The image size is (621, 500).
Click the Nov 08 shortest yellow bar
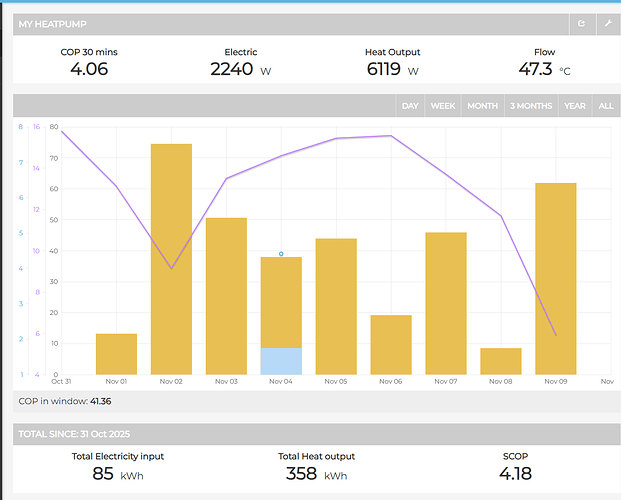pyautogui.click(x=501, y=361)
